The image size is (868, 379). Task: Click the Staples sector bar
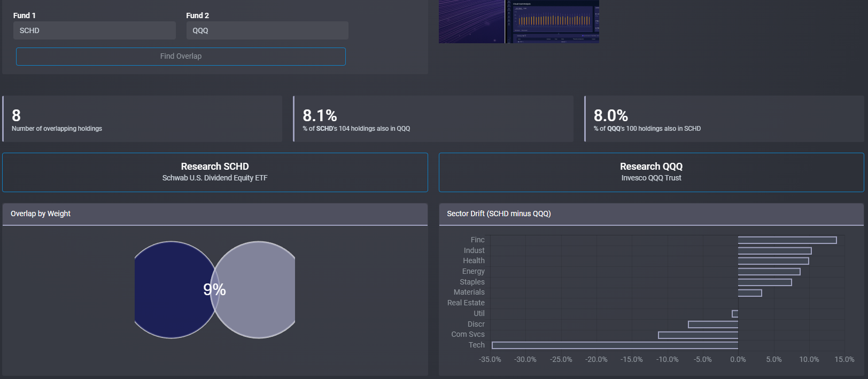(x=765, y=282)
